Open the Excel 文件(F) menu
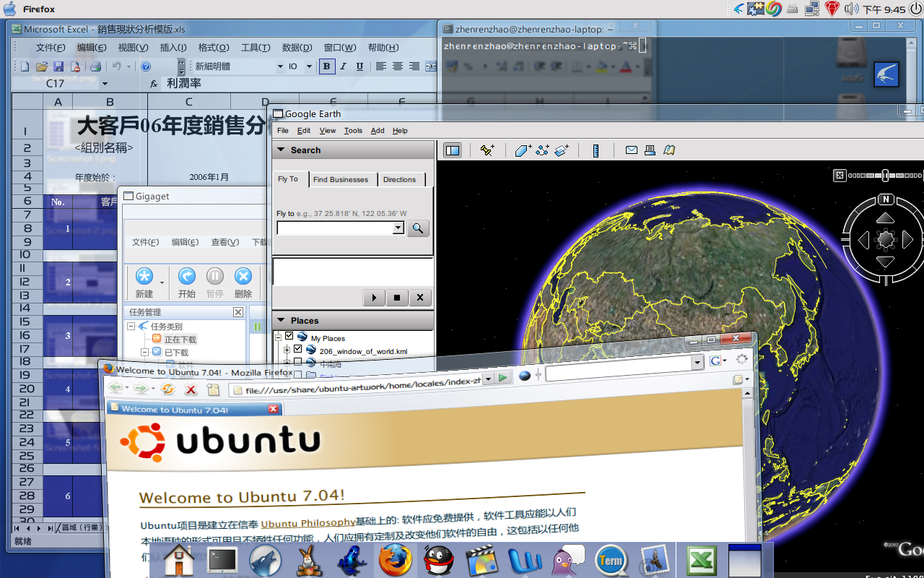The height and width of the screenshot is (578, 924). coord(51,48)
